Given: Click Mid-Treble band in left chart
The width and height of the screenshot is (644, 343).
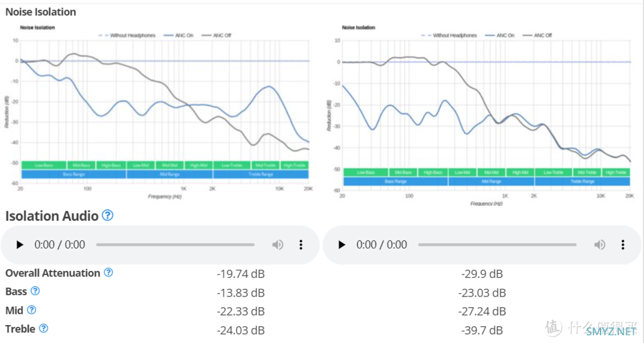Looking at the screenshot, I should (265, 165).
